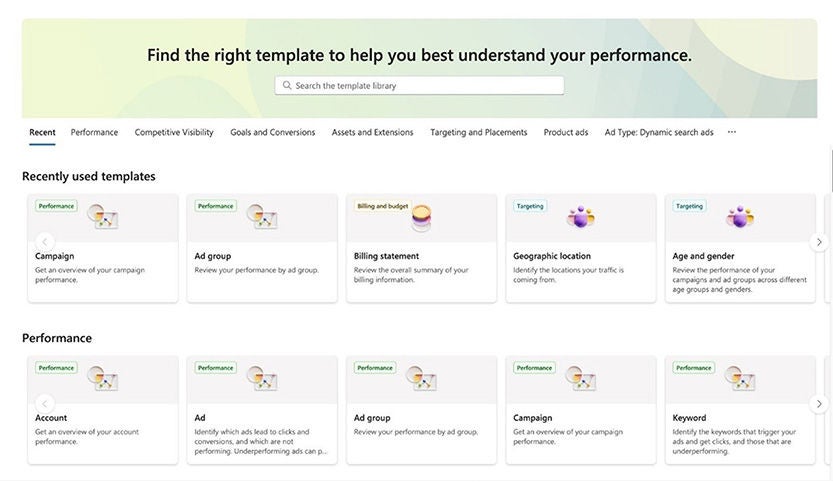Open the more tabs ellipsis menu
Screen dimensions: 833x482
tap(732, 132)
